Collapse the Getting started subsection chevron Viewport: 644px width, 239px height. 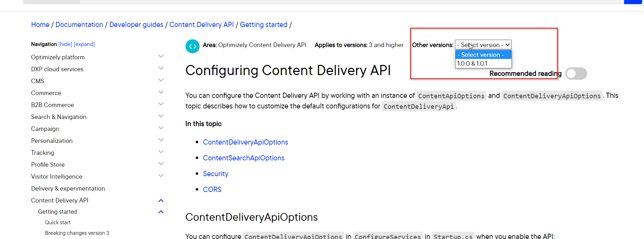[161, 212]
